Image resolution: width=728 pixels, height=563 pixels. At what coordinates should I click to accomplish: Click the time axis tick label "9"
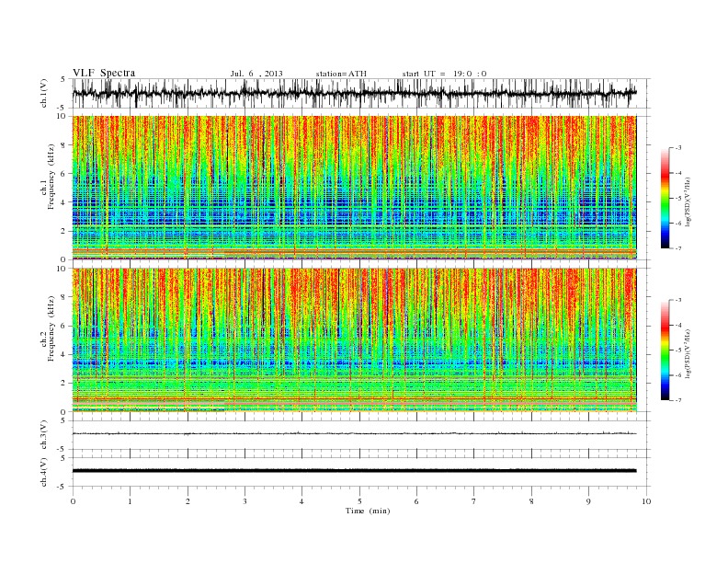pyautogui.click(x=588, y=501)
